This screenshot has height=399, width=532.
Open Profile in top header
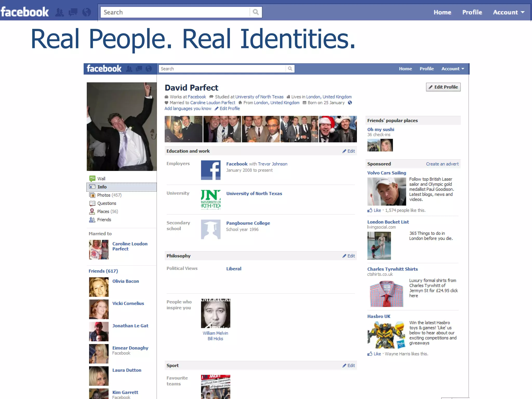point(472,12)
